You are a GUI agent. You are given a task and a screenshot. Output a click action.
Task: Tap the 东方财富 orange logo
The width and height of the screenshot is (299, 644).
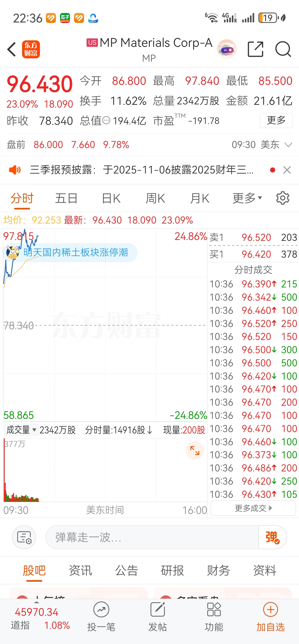click(x=31, y=49)
